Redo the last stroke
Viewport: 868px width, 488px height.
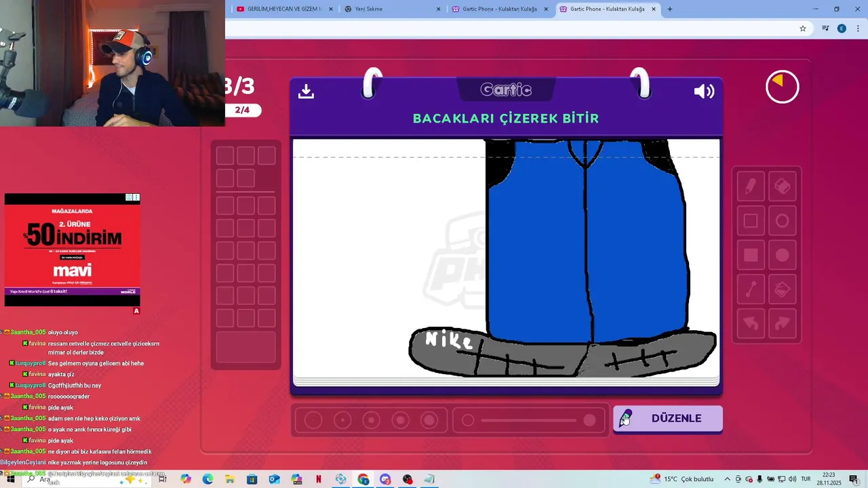click(783, 324)
